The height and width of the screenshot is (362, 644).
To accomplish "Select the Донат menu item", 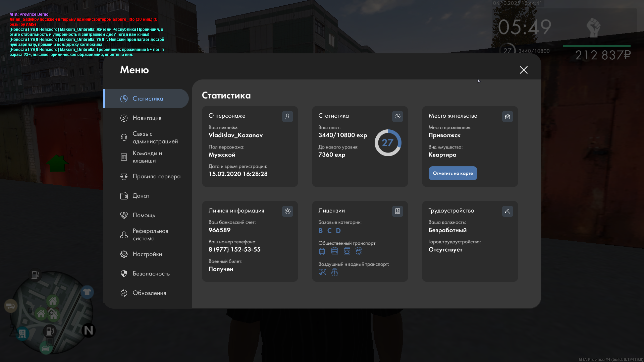I will pyautogui.click(x=141, y=196).
